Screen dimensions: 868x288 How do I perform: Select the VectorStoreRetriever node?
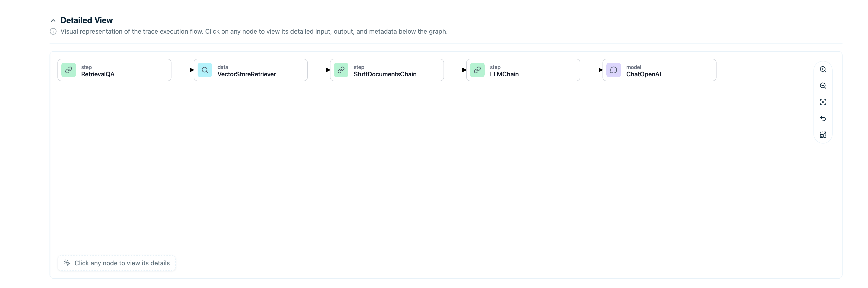tap(250, 70)
